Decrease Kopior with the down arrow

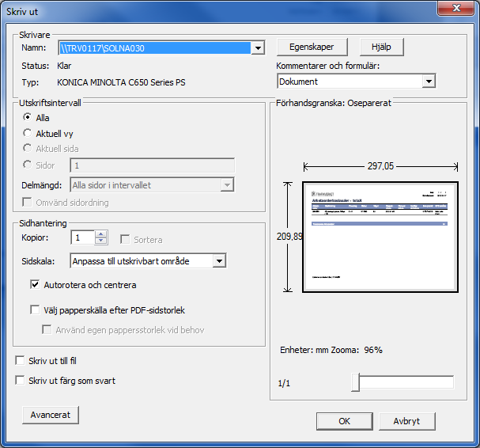[x=101, y=241]
